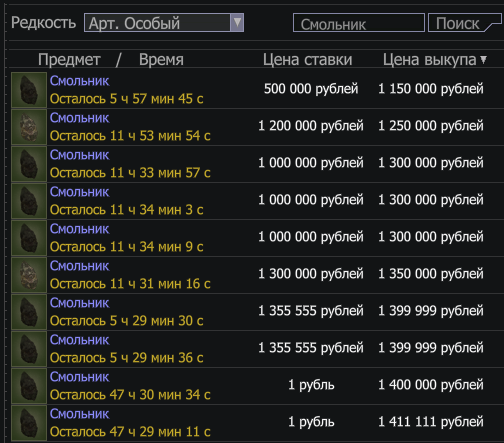Image resolution: width=504 pixels, height=443 pixels.
Task: Select icon of lot with 5 ч 29 мин 30 с
Action: click(x=29, y=312)
